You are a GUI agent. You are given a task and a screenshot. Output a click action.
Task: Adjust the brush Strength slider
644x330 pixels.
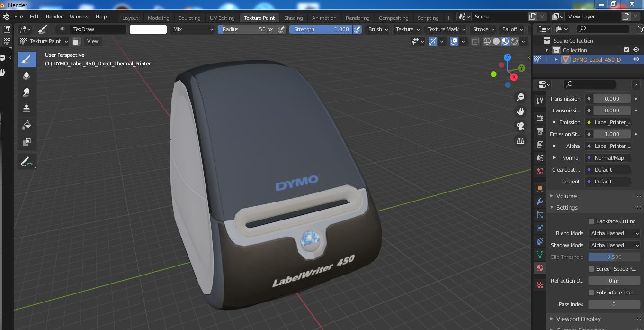[x=321, y=29]
